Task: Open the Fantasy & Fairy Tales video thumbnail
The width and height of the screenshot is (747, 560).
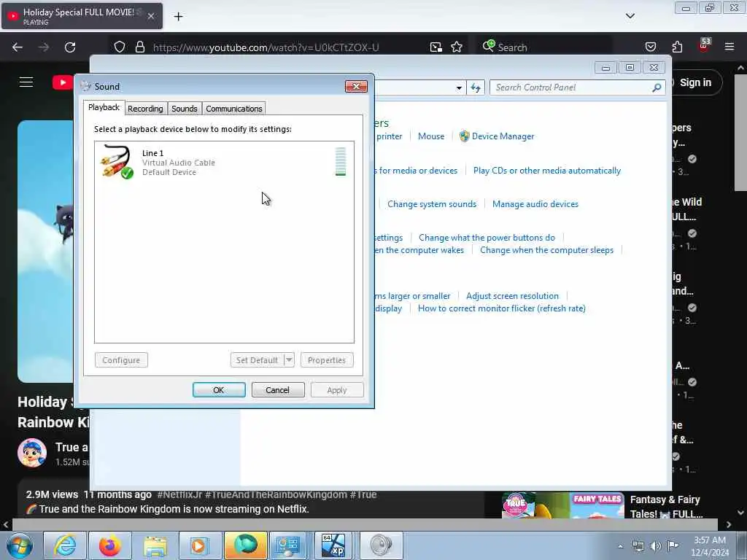Action: coord(563,505)
